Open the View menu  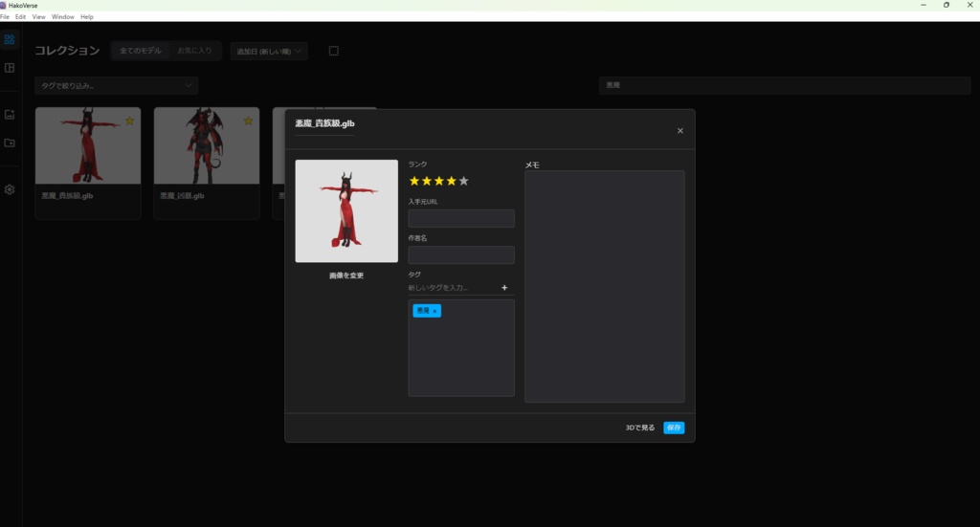tap(38, 17)
